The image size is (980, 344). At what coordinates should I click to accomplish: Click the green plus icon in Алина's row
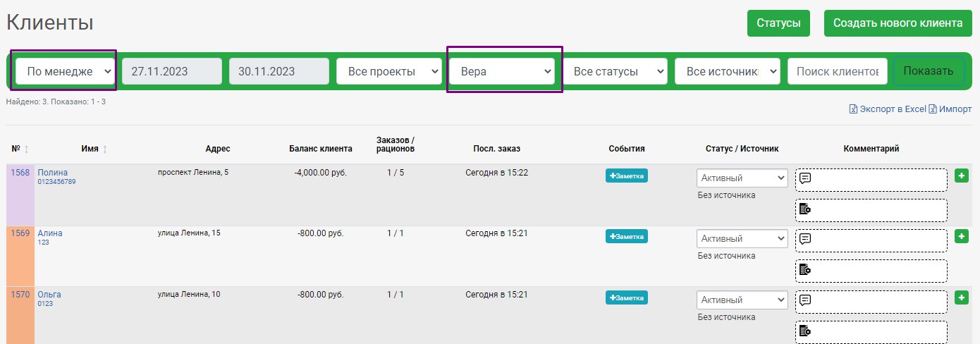point(961,236)
